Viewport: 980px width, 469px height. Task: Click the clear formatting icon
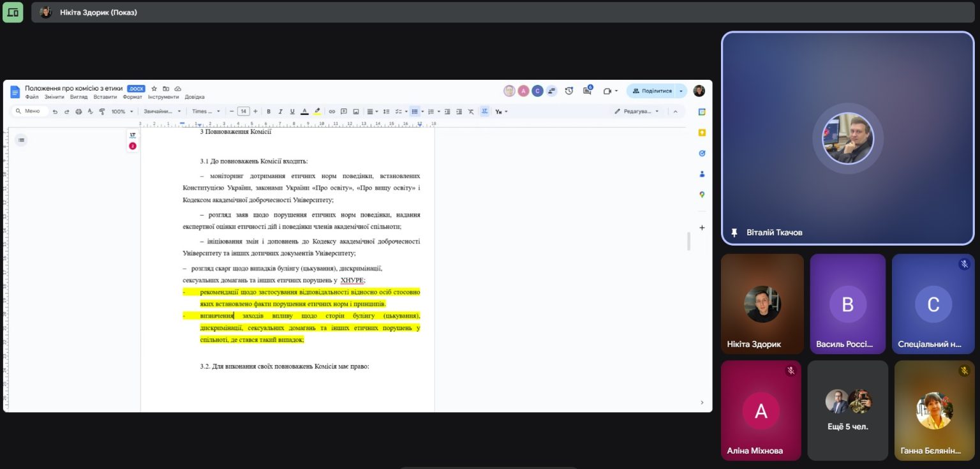[x=471, y=112]
